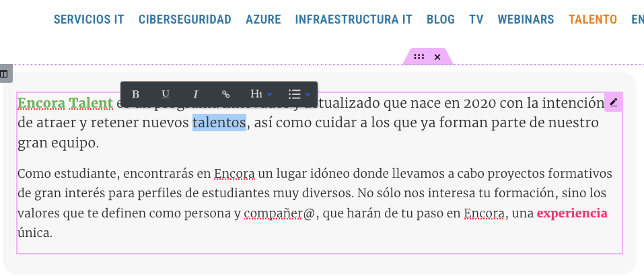Click the word única in paragraph
The width and height of the screenshot is (644, 278).
[35, 234]
